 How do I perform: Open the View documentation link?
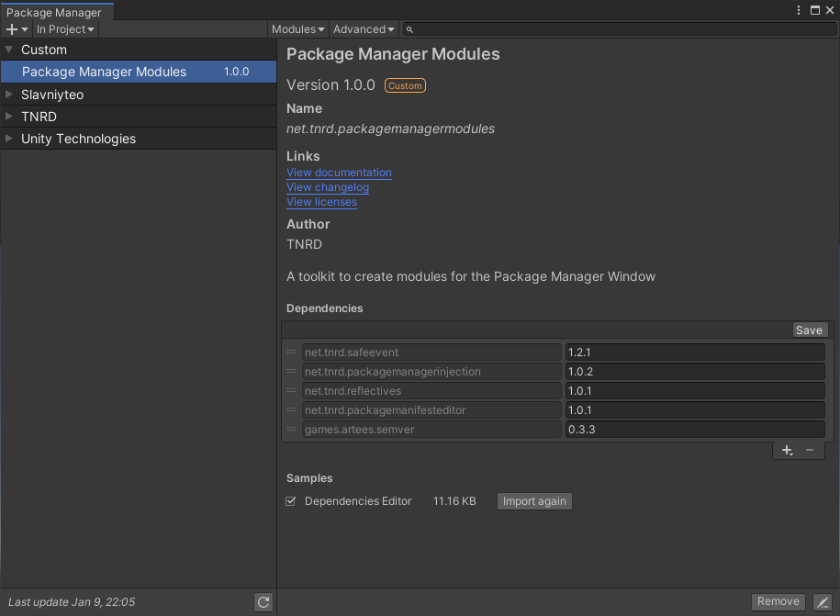coord(339,173)
